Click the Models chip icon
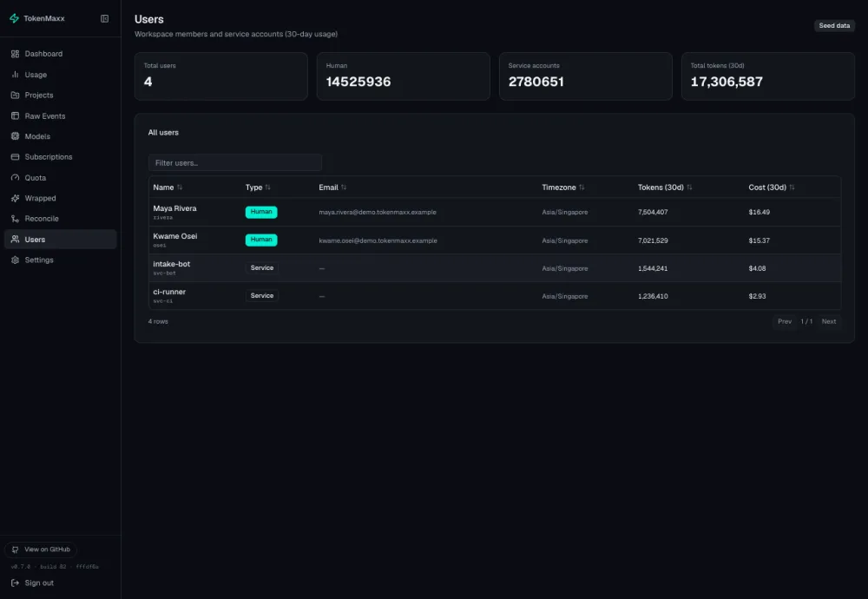 15,136
